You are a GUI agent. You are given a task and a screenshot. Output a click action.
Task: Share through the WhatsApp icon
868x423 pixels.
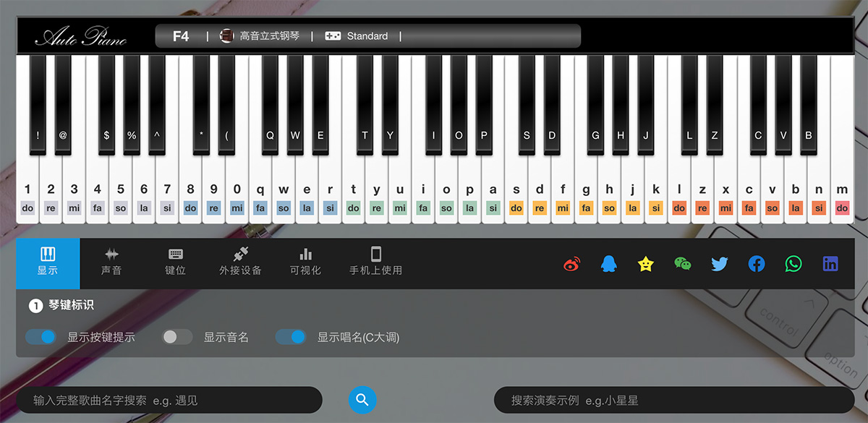[x=793, y=264]
